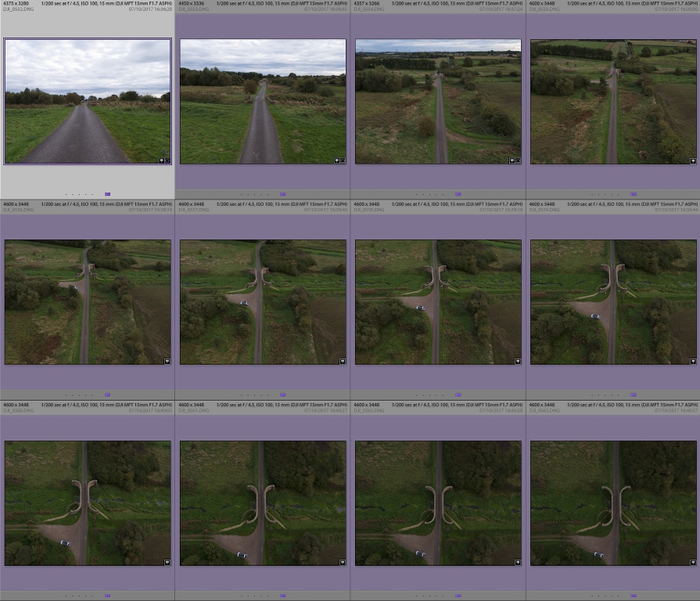Click the exposure info text above DJI_0559

tap(633, 204)
